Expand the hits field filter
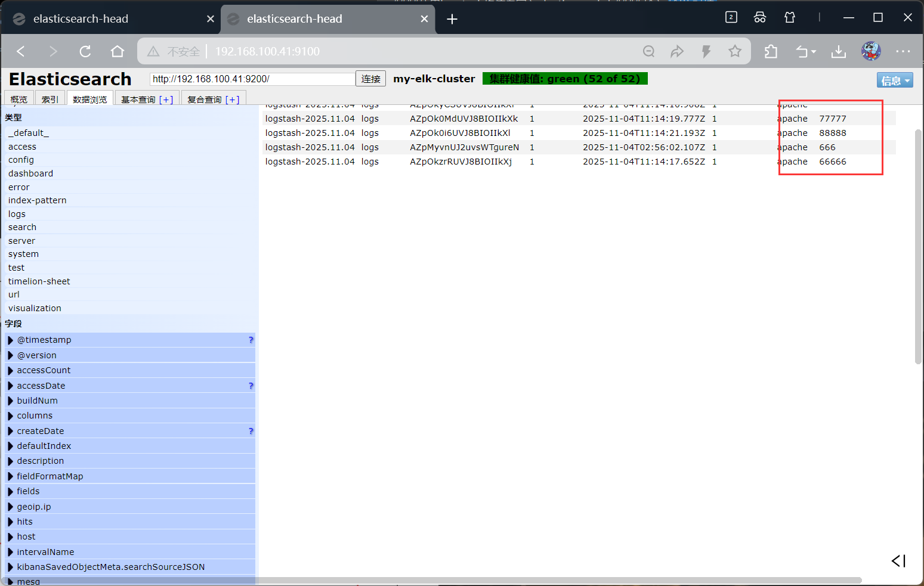Image resolution: width=924 pixels, height=586 pixels. click(130, 522)
